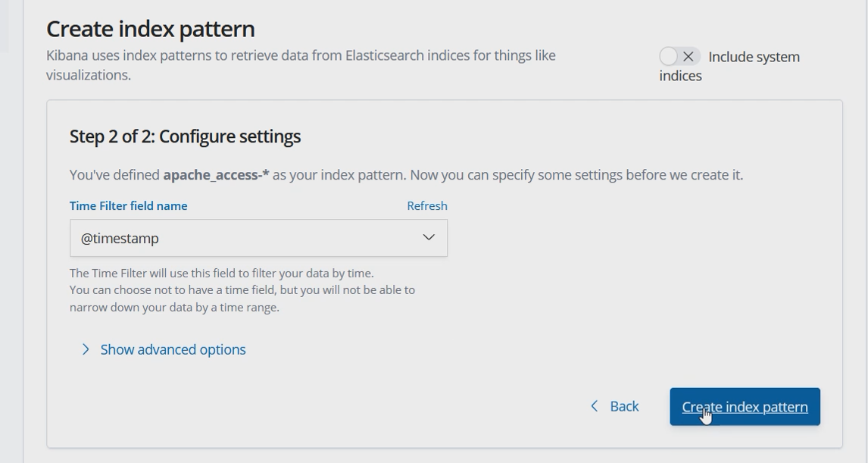Click the left arrow icon next to Back

pos(595,407)
